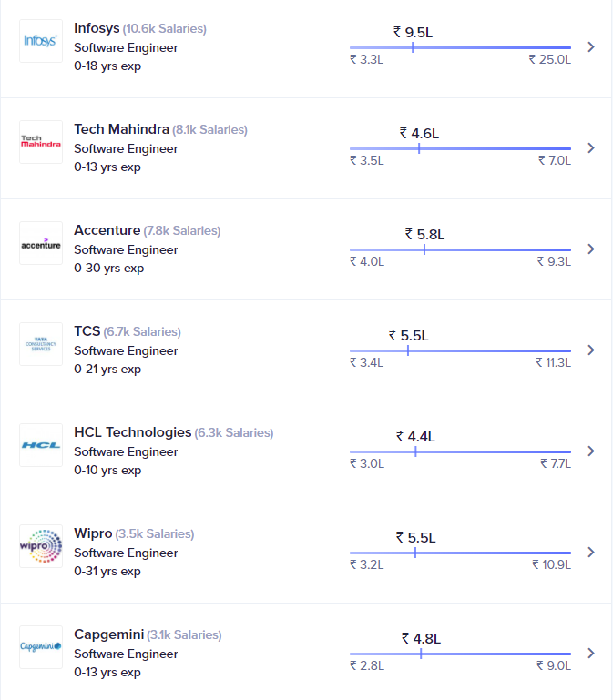
Task: Click the TCS company logo
Action: 41,344
